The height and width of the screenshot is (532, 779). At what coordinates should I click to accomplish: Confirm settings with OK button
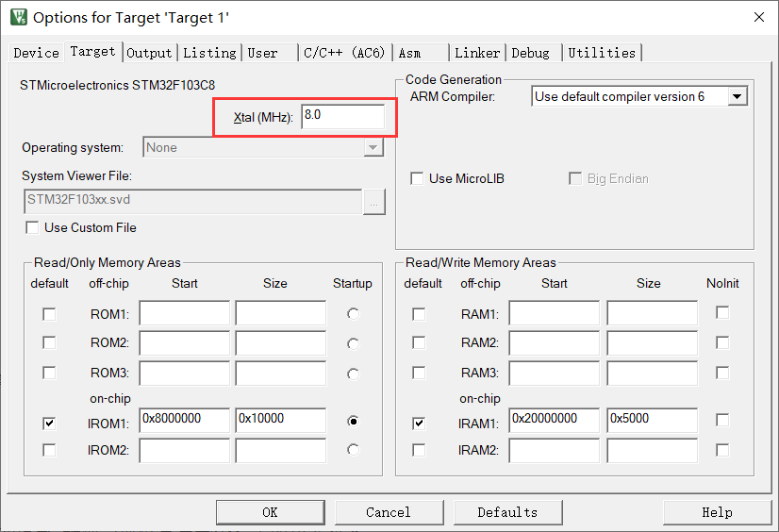[x=271, y=512]
